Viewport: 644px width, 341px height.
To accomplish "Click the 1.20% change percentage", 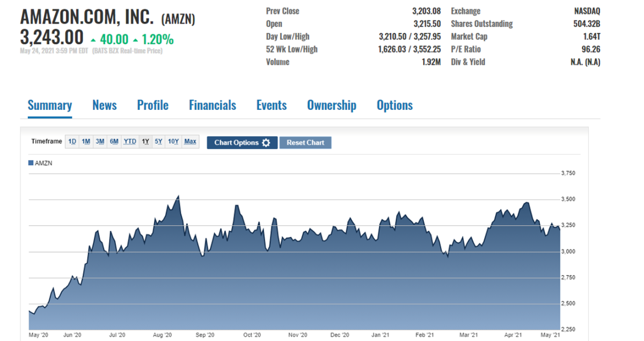I will [x=158, y=40].
